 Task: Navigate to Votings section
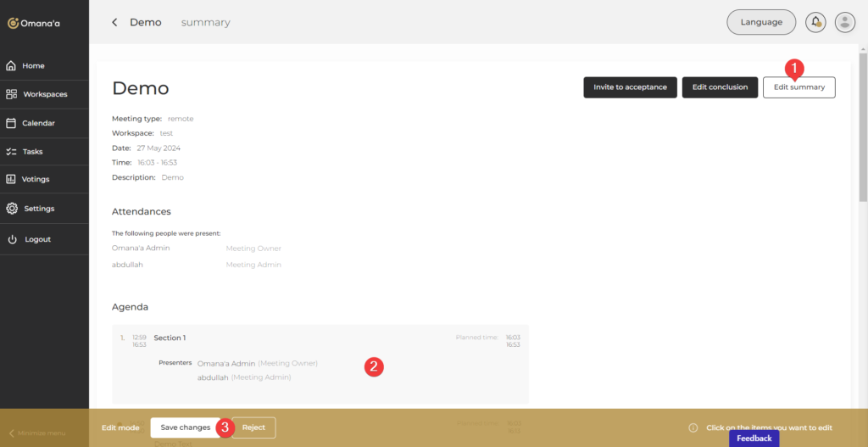36,179
